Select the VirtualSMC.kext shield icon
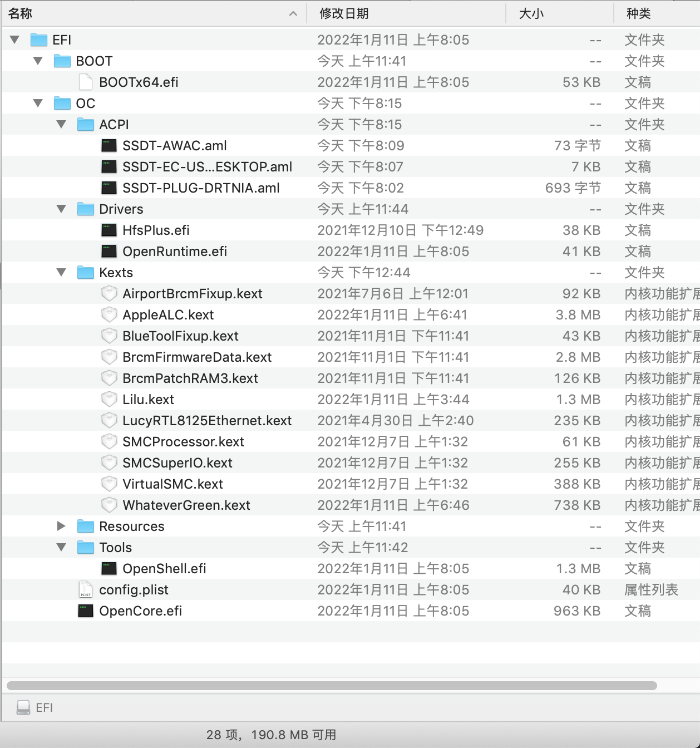 (109, 484)
